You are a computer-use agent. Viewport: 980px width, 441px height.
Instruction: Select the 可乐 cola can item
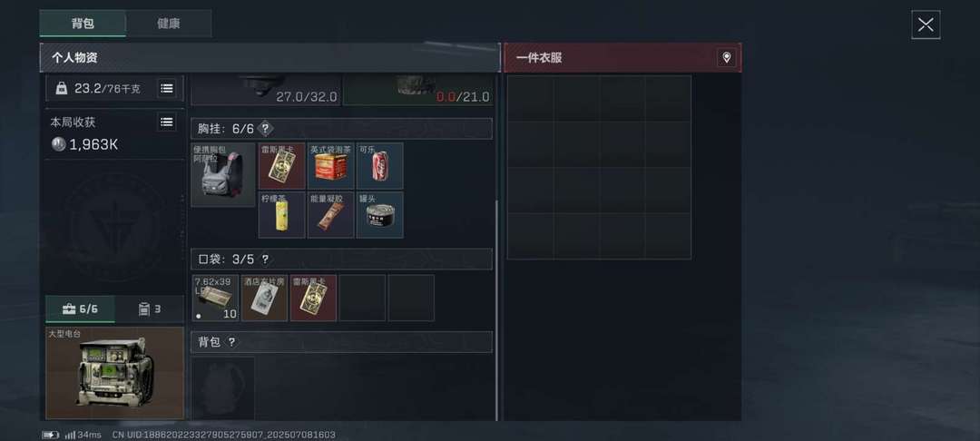380,165
